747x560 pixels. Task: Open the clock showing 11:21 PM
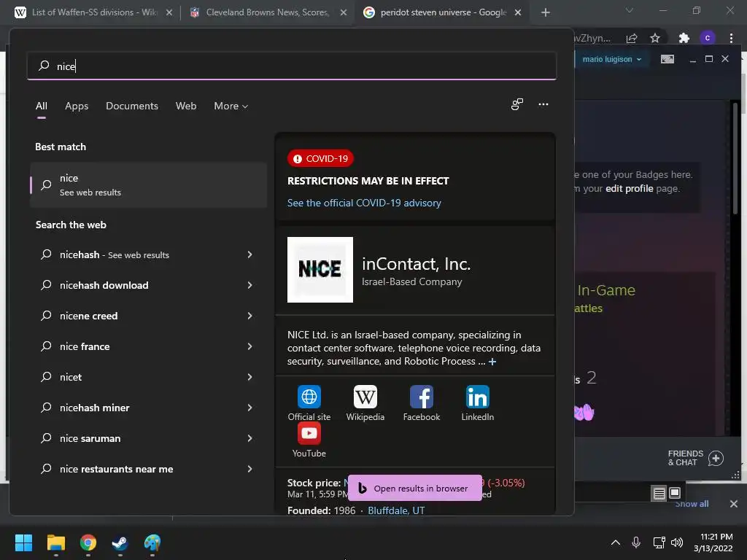[x=713, y=542]
